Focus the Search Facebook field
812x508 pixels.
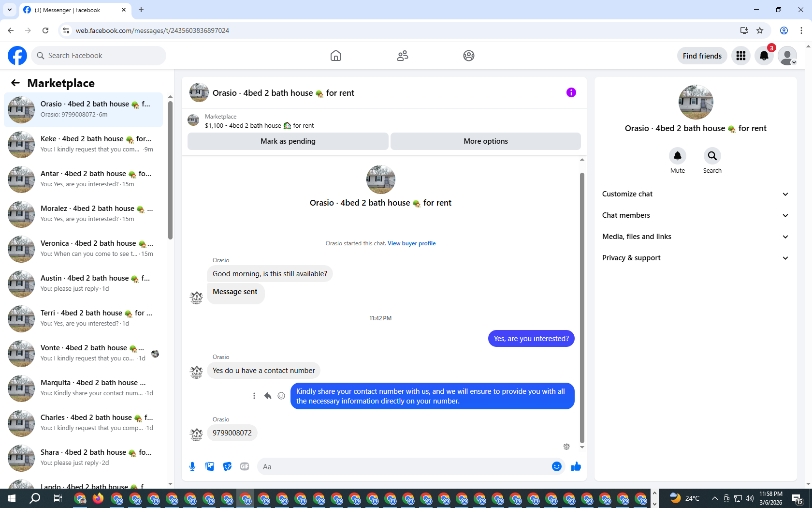(x=99, y=56)
